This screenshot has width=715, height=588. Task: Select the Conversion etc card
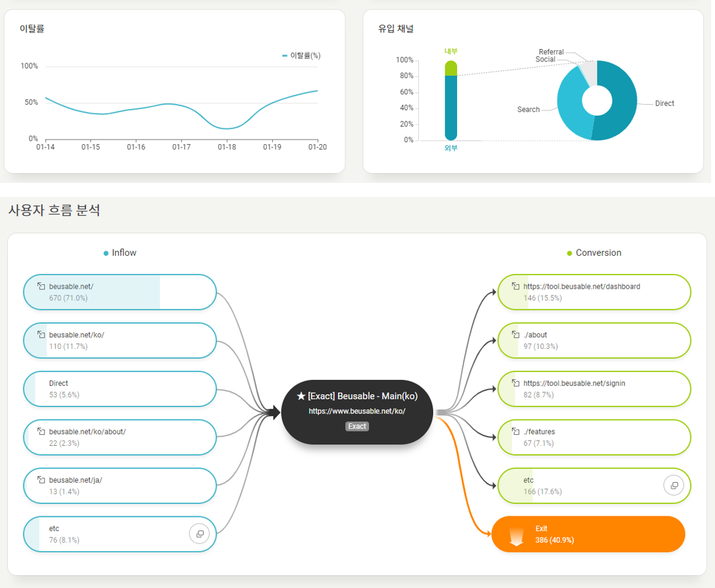[x=594, y=485]
